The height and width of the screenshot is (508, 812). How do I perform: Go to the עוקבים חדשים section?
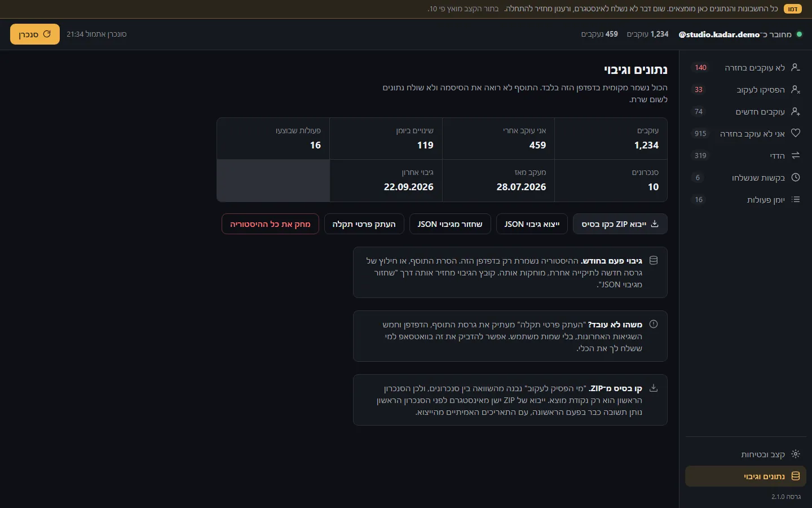click(745, 112)
